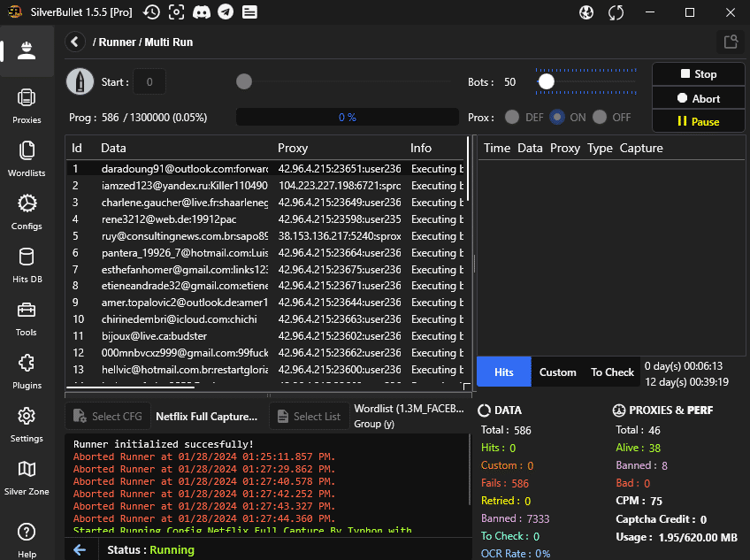Select the ON proxy mode radio button
Image resolution: width=750 pixels, height=560 pixels.
pyautogui.click(x=557, y=117)
